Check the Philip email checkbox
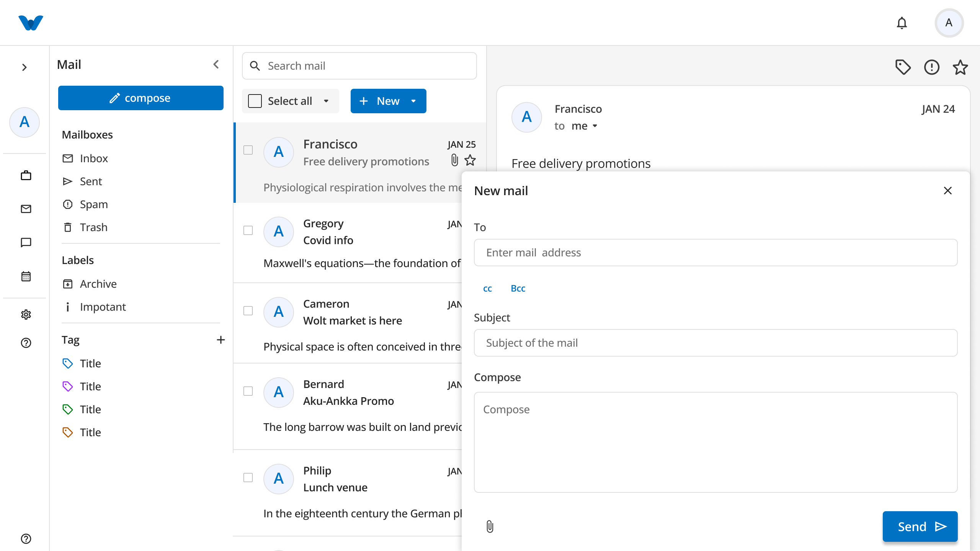980x551 pixels. [248, 478]
